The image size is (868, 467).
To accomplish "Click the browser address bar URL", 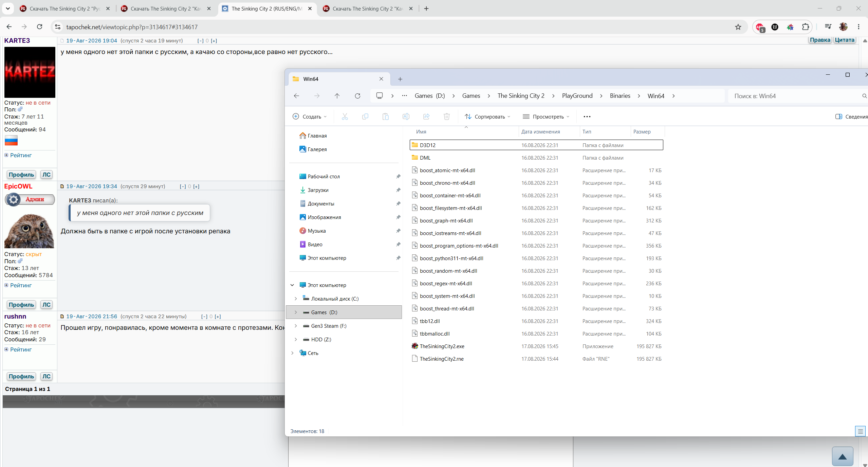I will coord(132,27).
